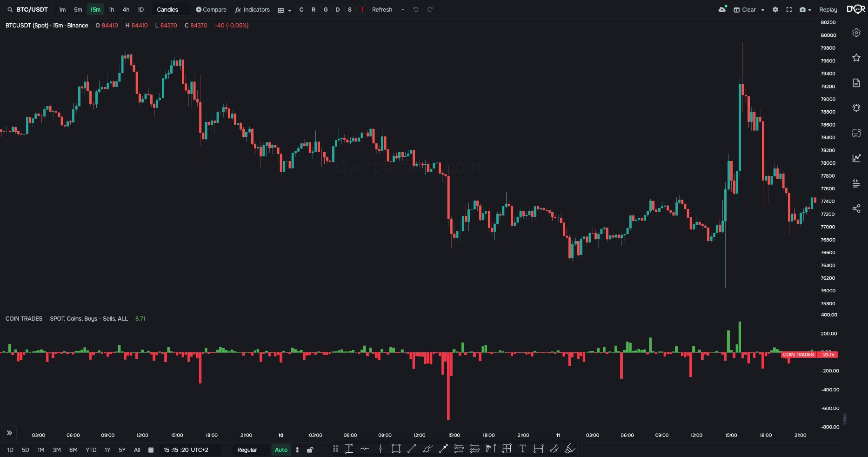The image size is (868, 457).
Task: Select the 1h timeframe
Action: [111, 9]
